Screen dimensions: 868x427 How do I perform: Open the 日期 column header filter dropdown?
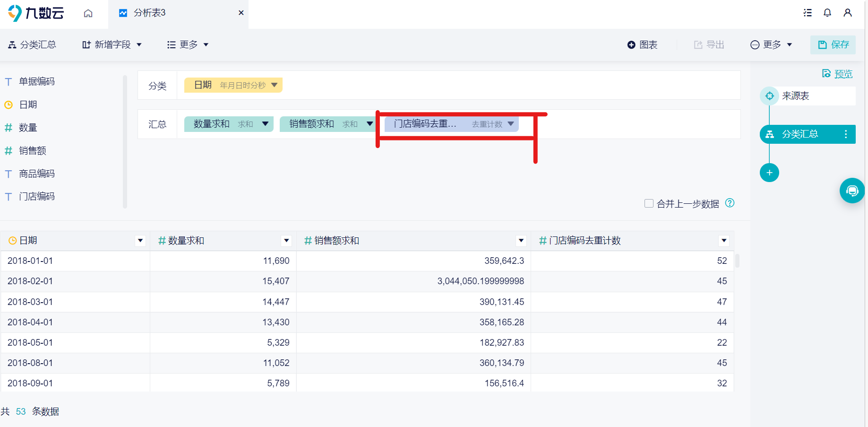140,241
